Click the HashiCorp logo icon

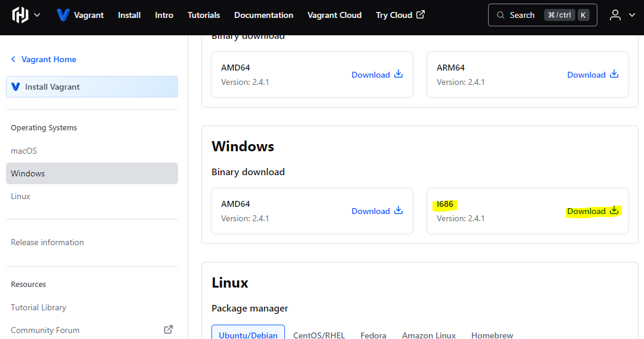coord(20,15)
